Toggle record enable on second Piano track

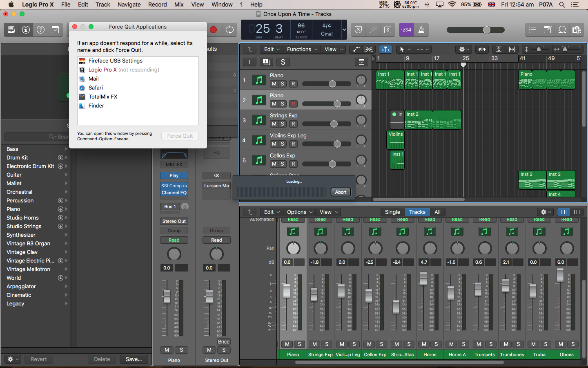coord(293,104)
